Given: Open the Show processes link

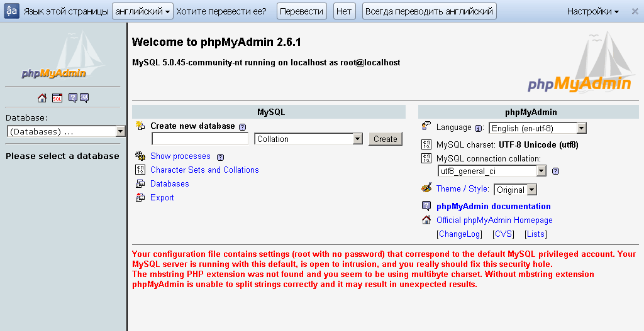Looking at the screenshot, I should pyautogui.click(x=180, y=156).
